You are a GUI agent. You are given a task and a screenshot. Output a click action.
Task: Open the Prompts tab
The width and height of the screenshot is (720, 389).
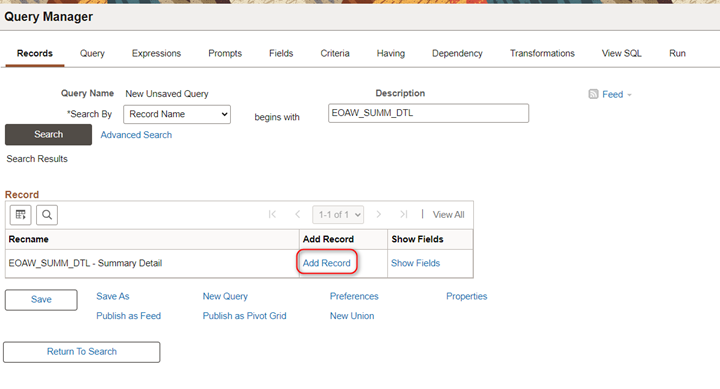pyautogui.click(x=225, y=53)
